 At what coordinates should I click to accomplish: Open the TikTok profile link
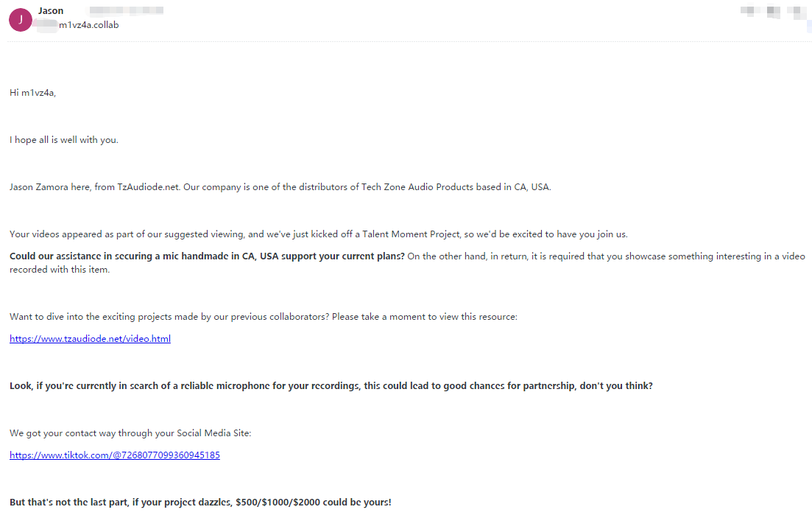click(114, 455)
